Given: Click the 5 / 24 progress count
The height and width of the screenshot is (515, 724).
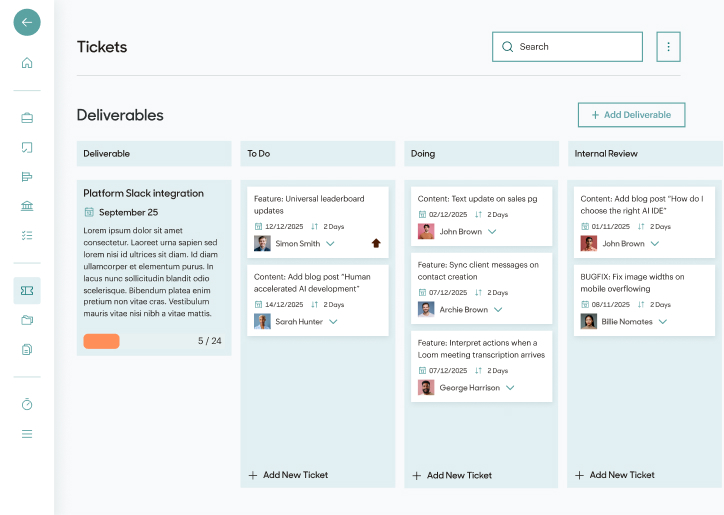Looking at the screenshot, I should (210, 341).
